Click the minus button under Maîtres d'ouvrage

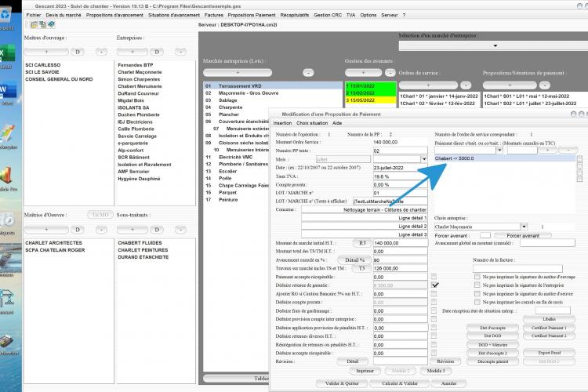102,52
